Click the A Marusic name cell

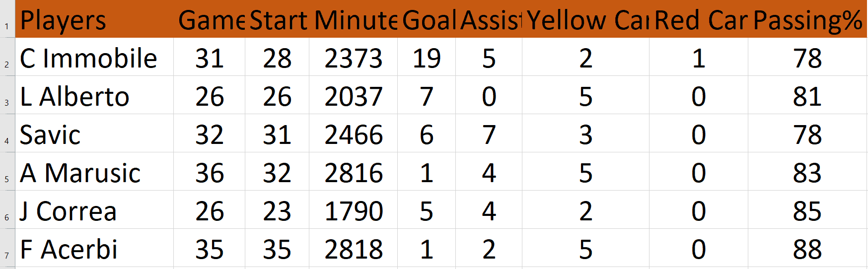click(94, 173)
